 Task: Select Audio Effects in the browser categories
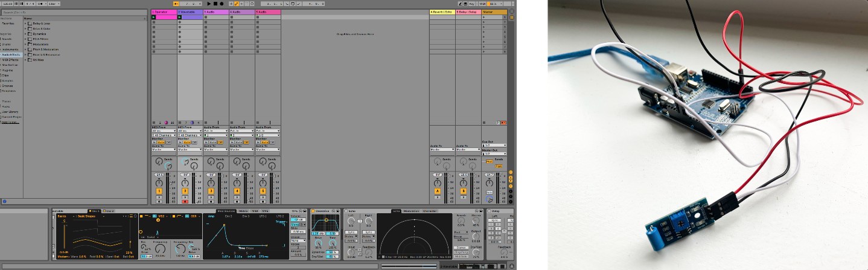11,54
